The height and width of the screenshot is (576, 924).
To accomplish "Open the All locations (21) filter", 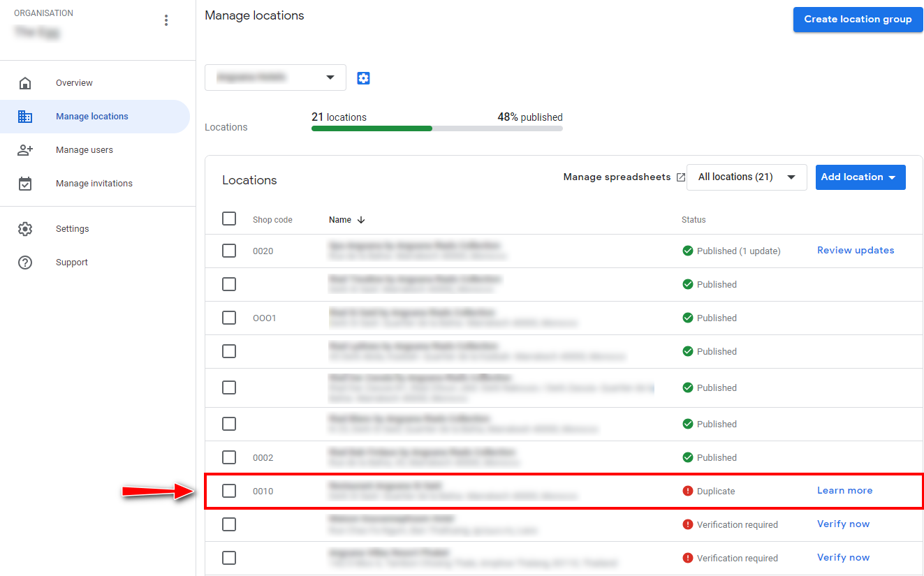I will point(747,177).
